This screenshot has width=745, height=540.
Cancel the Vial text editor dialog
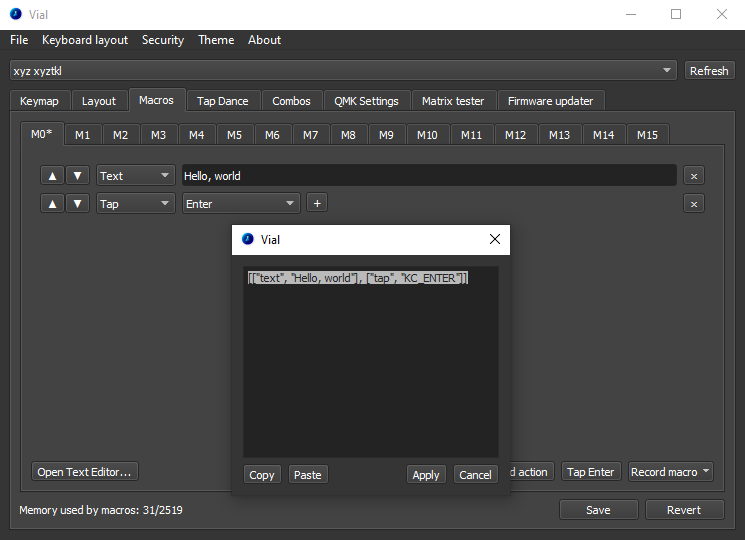(x=475, y=474)
